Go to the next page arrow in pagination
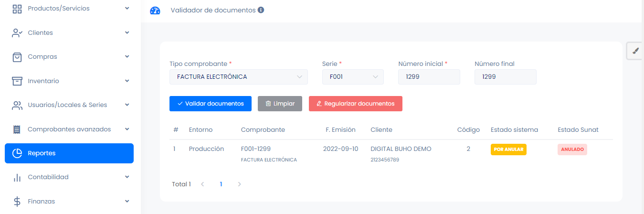Screen dimensions: 644x214 239,184
